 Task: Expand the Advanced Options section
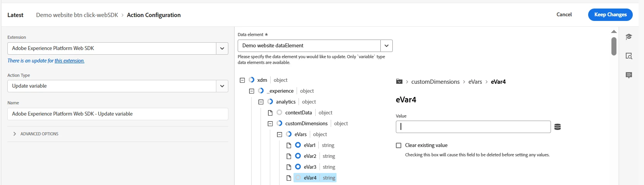tap(35, 134)
